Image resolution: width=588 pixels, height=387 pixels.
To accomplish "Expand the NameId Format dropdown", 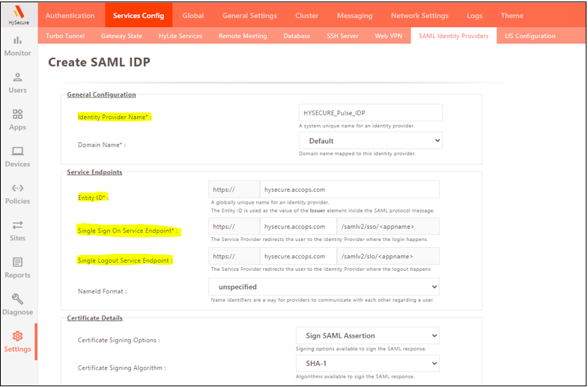I will [323, 287].
